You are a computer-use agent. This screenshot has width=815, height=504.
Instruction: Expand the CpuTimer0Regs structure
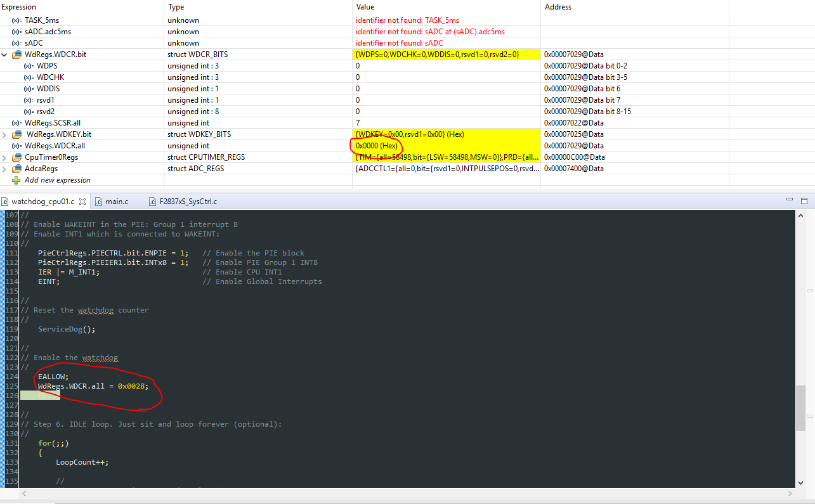point(4,157)
